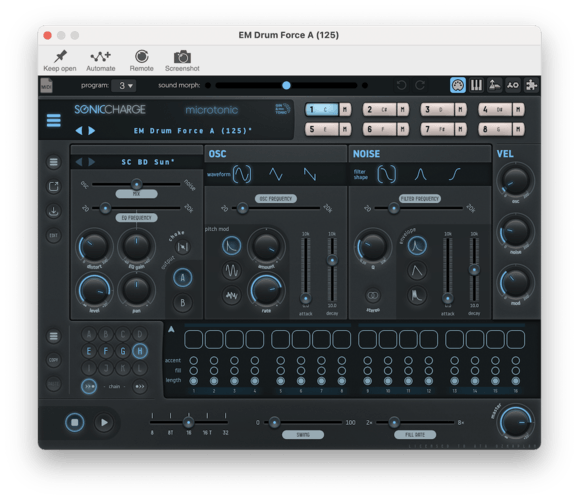Click the pattern copy button

point(54,360)
